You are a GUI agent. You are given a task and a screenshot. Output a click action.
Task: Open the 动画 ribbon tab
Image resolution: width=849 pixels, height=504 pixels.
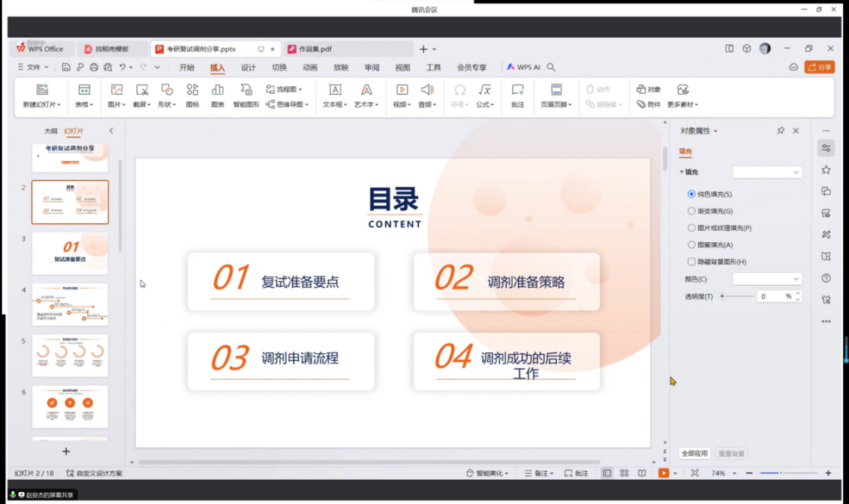(310, 67)
